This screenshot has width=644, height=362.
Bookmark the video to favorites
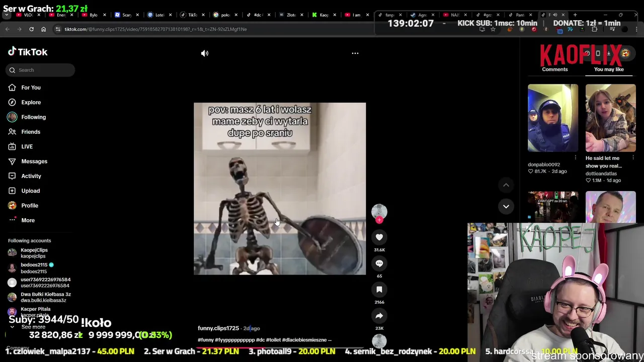click(x=379, y=290)
